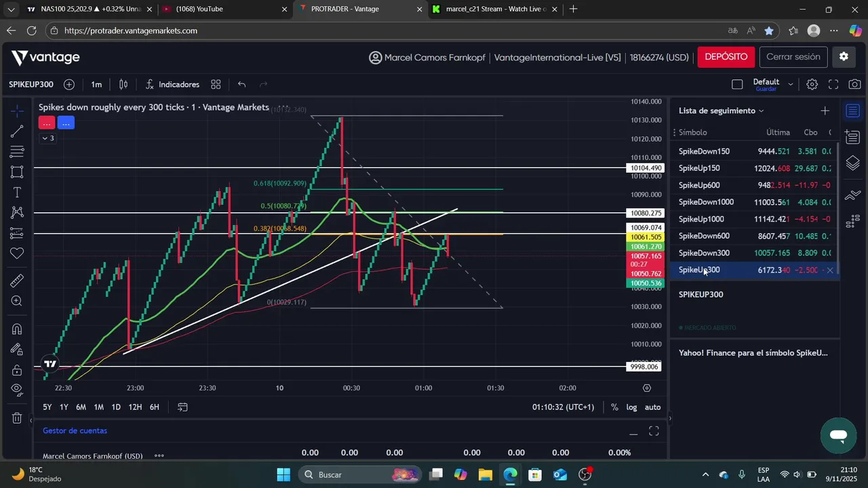The image size is (868, 488).
Task: Select the ruler measure tool
Action: click(17, 281)
